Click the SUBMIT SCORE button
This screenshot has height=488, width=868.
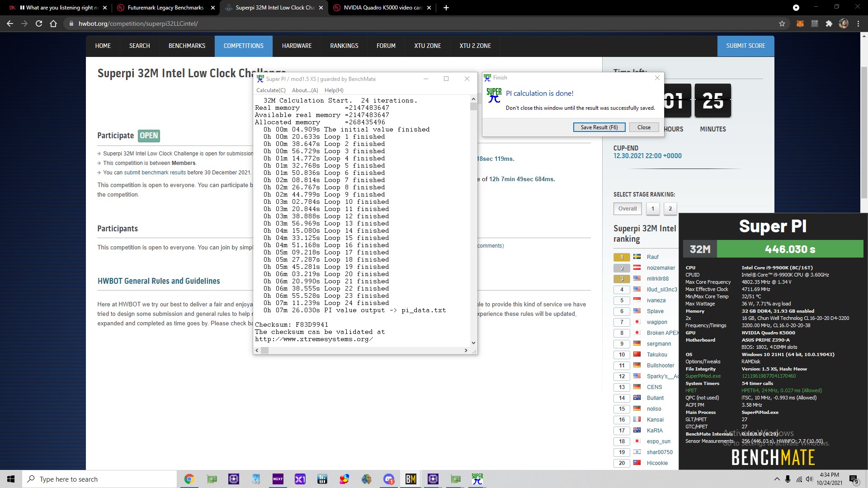pyautogui.click(x=745, y=46)
